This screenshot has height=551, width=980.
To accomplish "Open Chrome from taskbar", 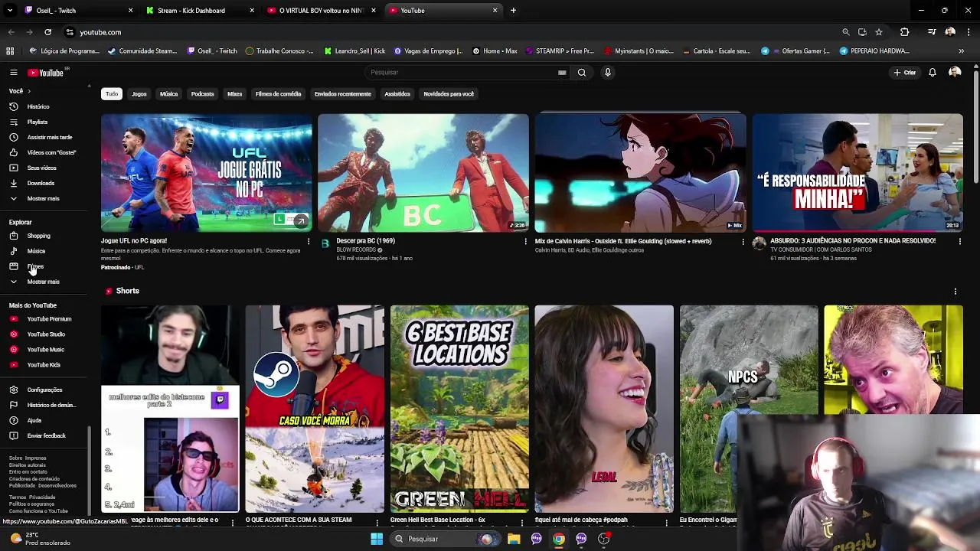I will [559, 539].
